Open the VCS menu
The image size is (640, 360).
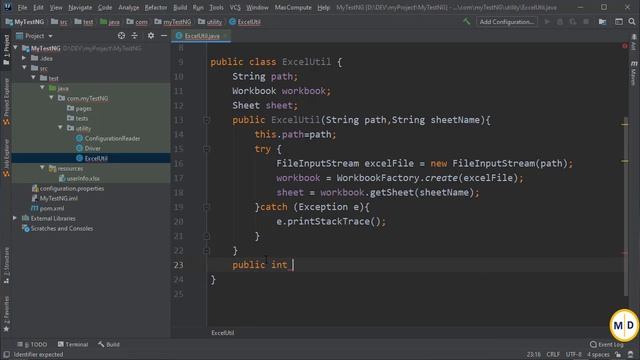(x=235, y=7)
